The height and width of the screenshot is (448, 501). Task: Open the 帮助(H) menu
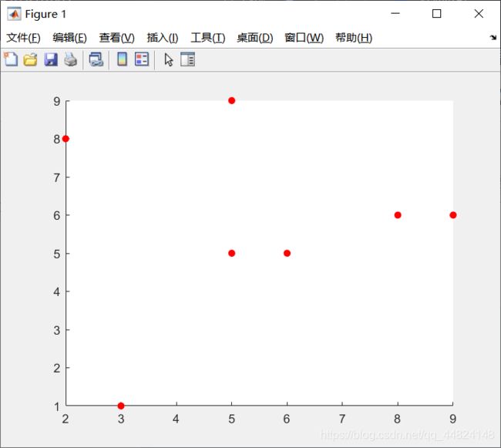pos(354,38)
